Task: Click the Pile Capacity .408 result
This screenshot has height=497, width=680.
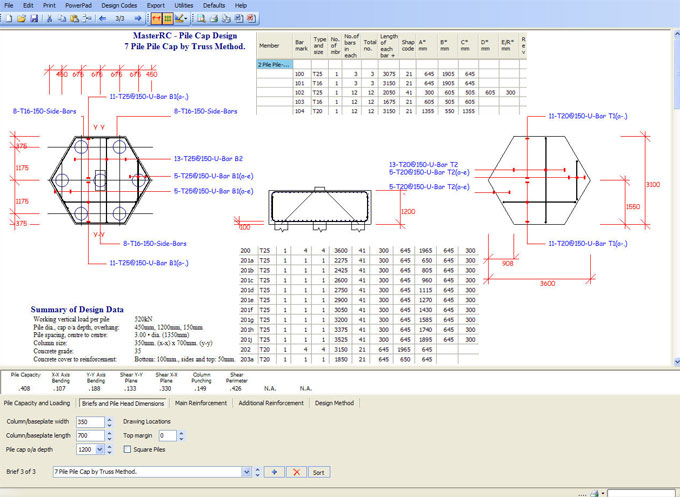Action: pyautogui.click(x=24, y=389)
